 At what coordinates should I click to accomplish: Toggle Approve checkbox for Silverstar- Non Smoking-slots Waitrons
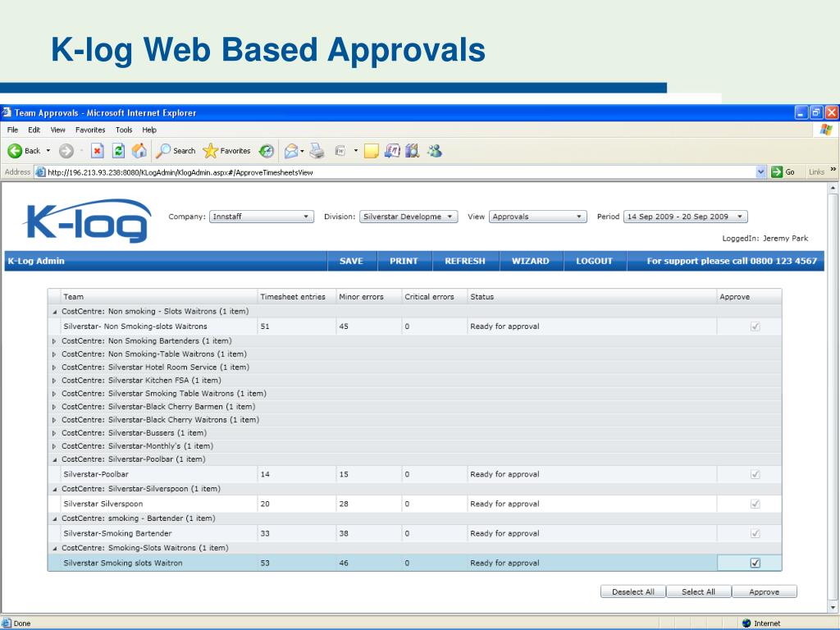click(756, 326)
